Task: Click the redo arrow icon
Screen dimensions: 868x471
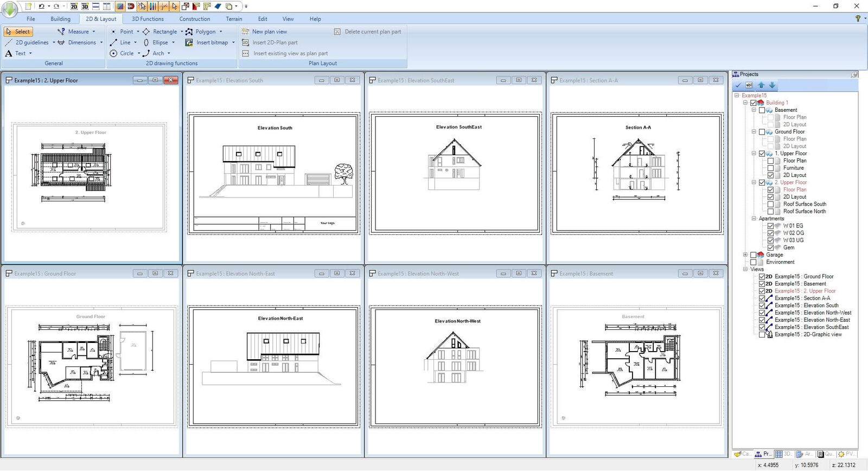Action: click(56, 7)
